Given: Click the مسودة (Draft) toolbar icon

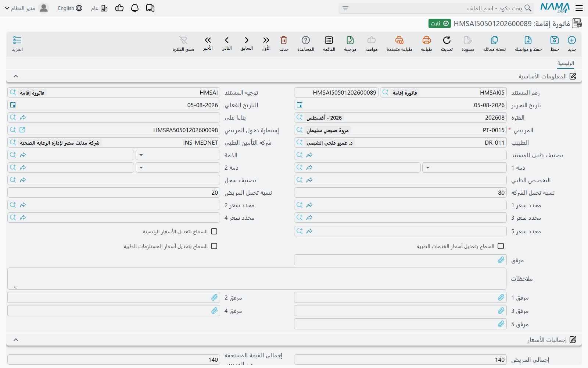Looking at the screenshot, I should coord(468,40).
